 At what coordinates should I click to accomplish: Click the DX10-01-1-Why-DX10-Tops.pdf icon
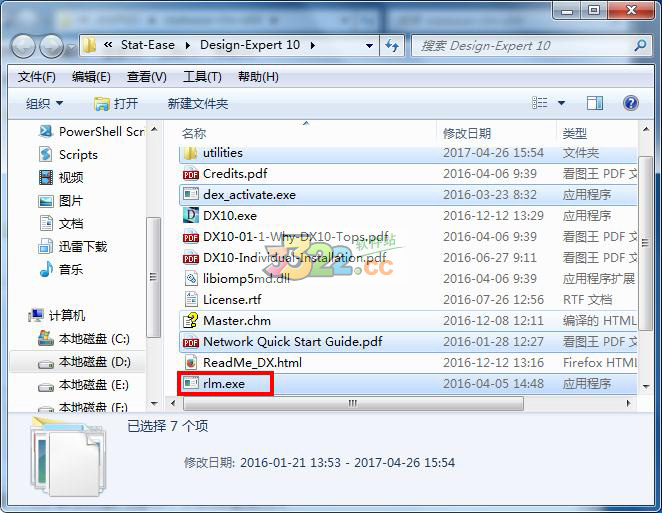(190, 237)
